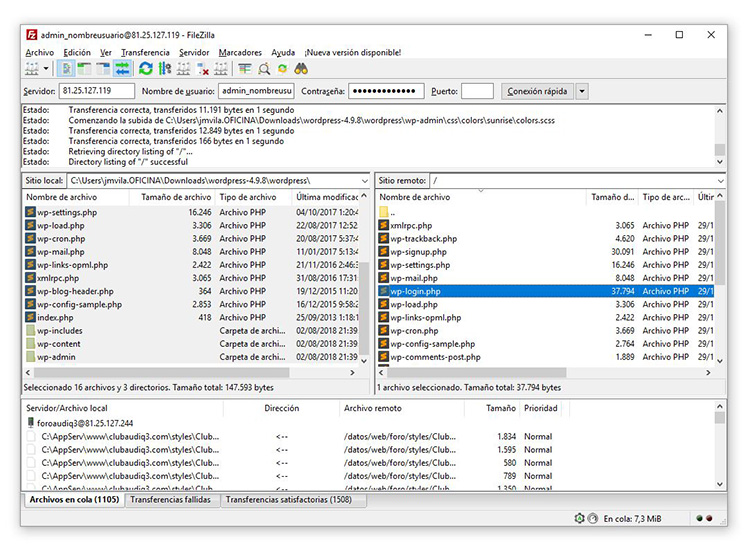This screenshot has height=555, width=750.
Task: Select remote xmlrpc.php file icon
Action: coord(384,225)
